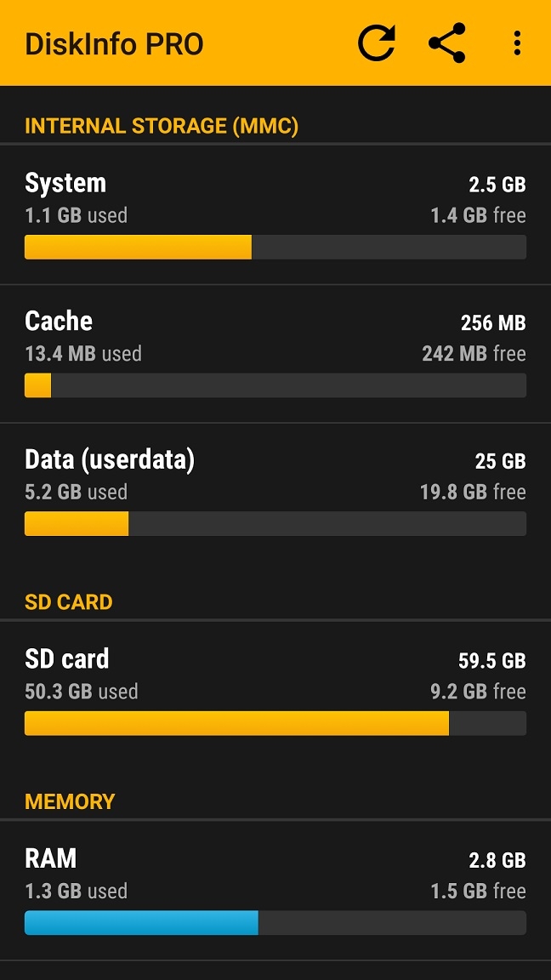Tap the userdata usage progress bar

coord(275,524)
